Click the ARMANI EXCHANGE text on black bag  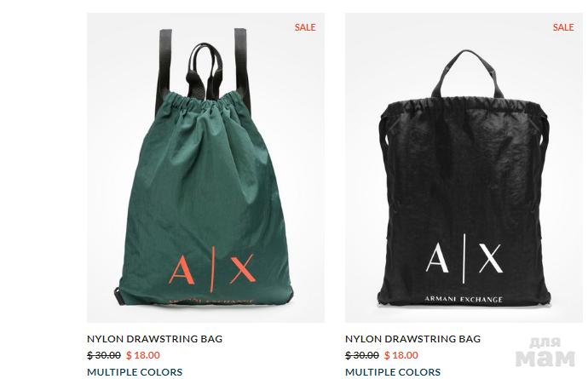(x=464, y=299)
